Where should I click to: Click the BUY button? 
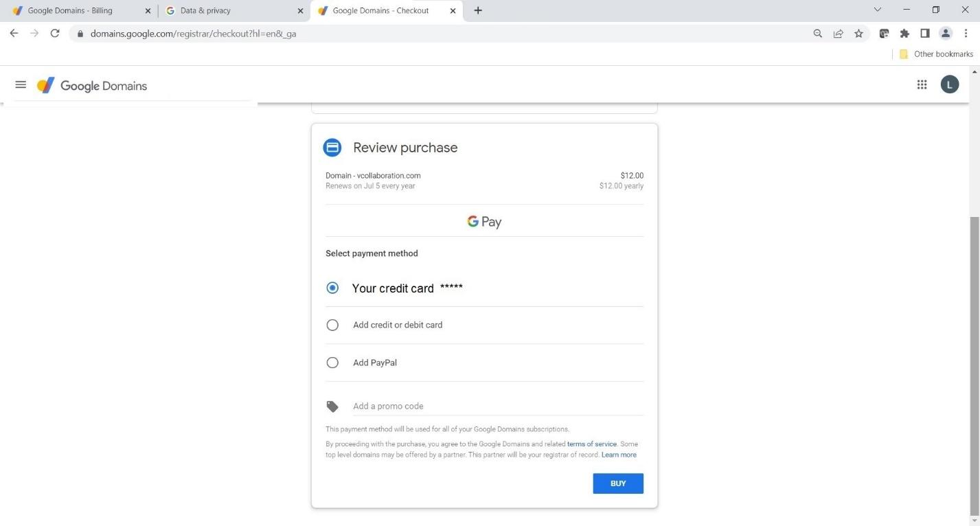pos(618,483)
